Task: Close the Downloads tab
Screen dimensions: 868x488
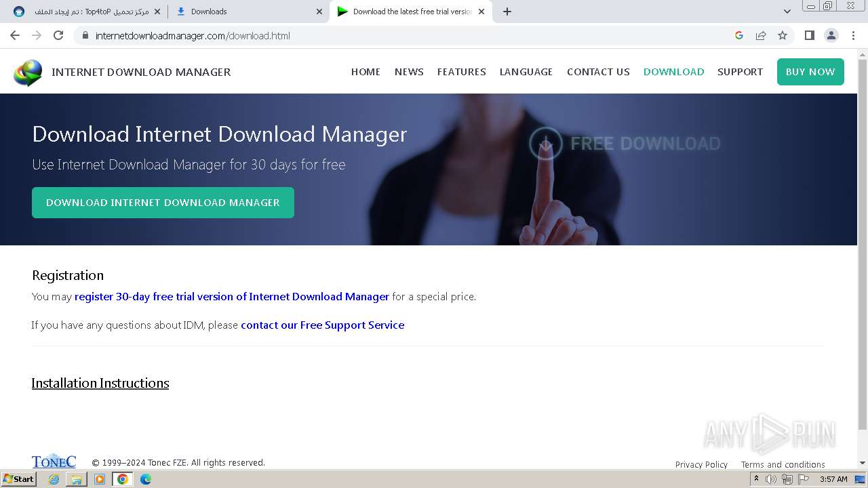Action: coord(319,12)
